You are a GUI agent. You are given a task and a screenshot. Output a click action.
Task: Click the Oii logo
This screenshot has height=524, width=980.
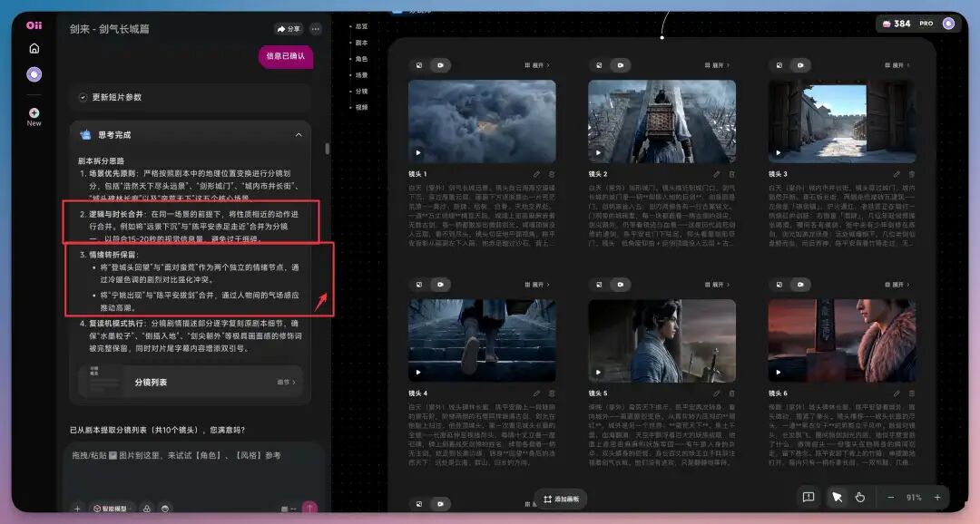pos(34,25)
